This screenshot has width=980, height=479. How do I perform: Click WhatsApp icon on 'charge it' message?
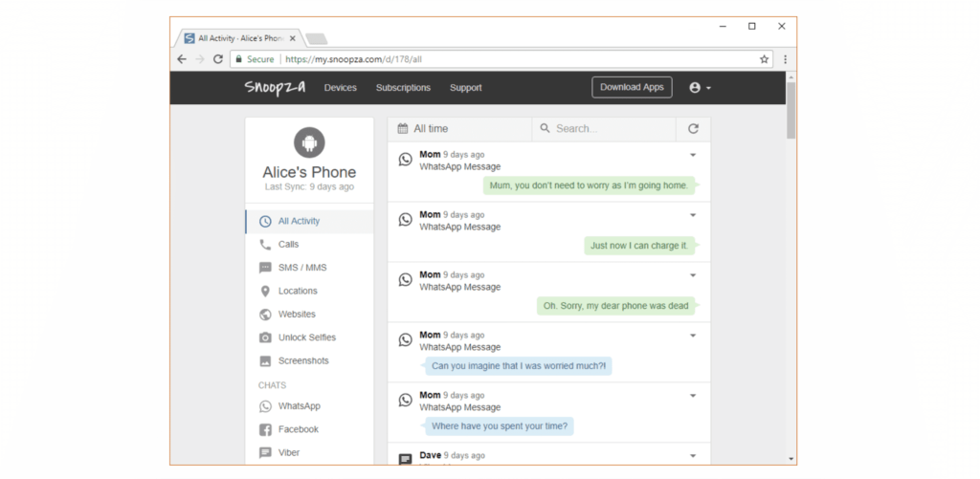pos(406,220)
